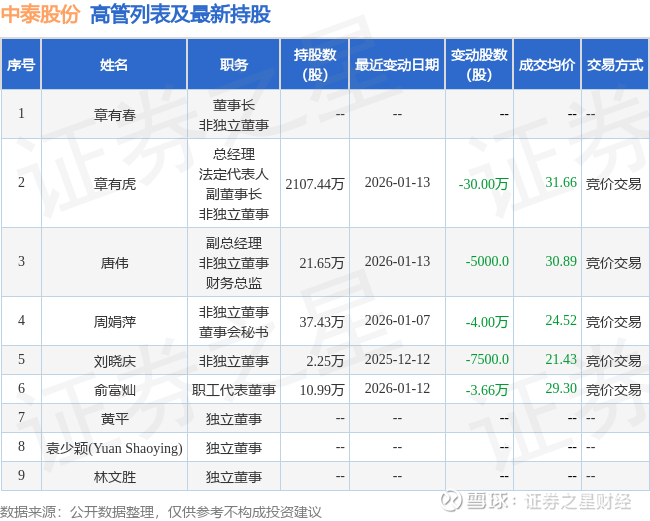The image size is (650, 521).
Task: Click the name 周娟萍
Action: pos(114,322)
